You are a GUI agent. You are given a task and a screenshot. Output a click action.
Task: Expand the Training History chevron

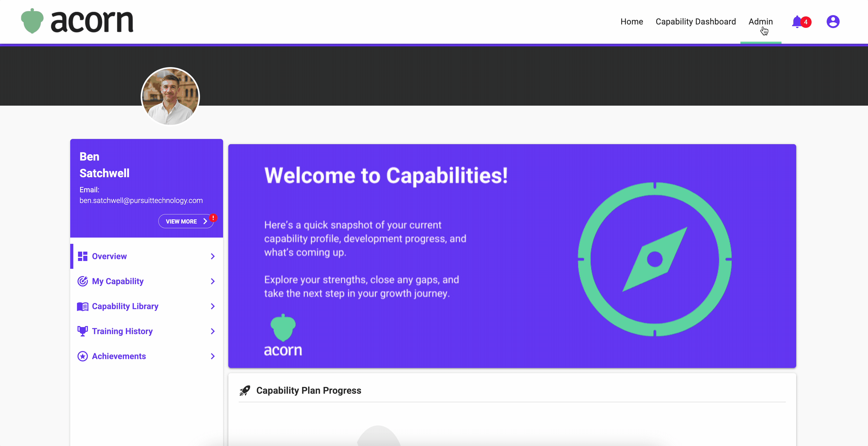tap(213, 332)
